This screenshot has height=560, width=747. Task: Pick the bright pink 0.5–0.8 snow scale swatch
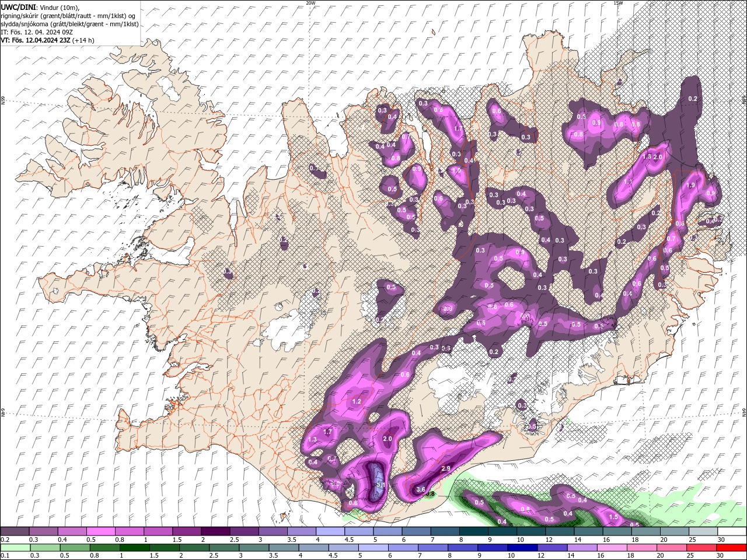pyautogui.click(x=100, y=531)
